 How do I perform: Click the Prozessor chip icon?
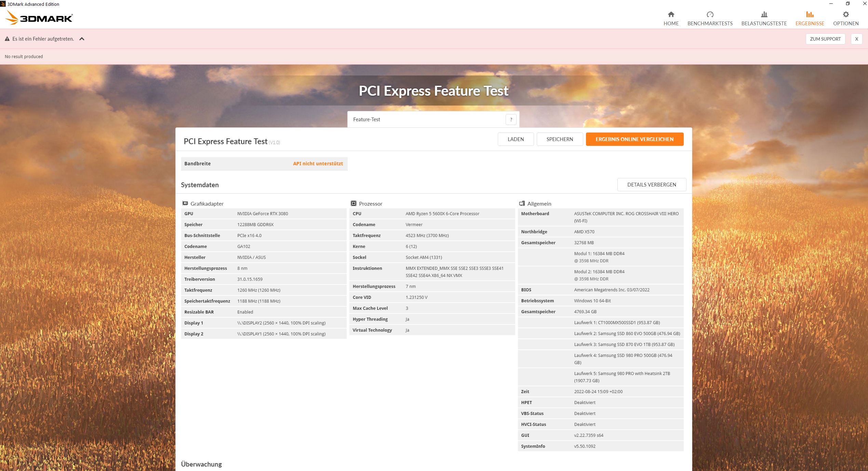(353, 204)
